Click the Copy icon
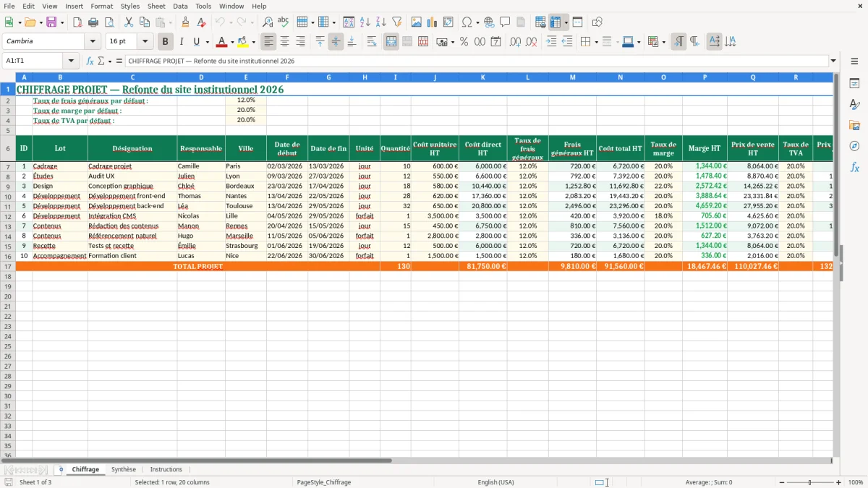This screenshot has width=868, height=488. (x=145, y=22)
